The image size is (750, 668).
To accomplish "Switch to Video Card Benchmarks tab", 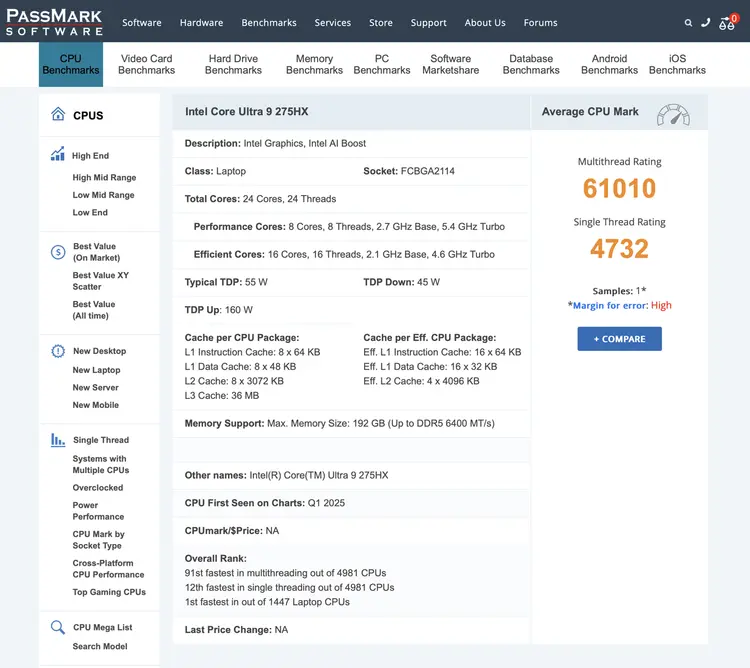I will pyautogui.click(x=146, y=64).
